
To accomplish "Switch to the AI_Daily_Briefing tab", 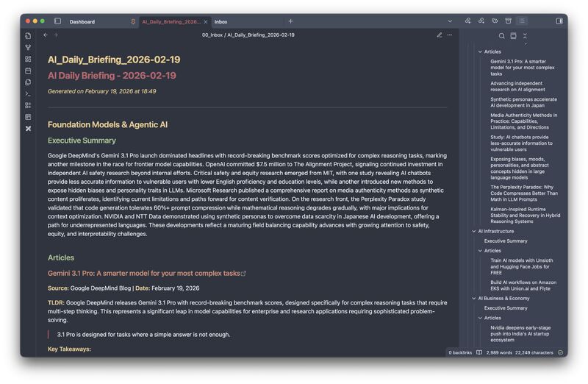I will [x=171, y=22].
